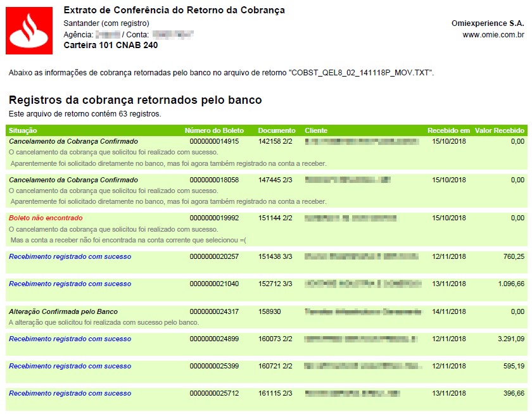Click document 161115 2/3

point(275,393)
